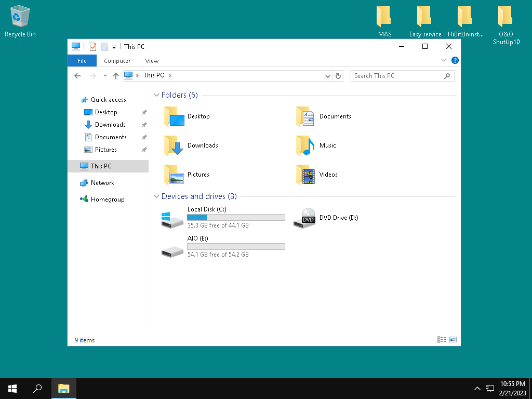532x399 pixels.
Task: Click the Refresh button beside address bar
Action: click(338, 76)
